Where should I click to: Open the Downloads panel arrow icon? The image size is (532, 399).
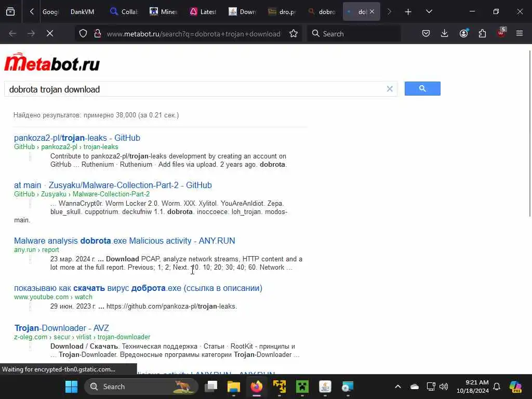coord(445,34)
